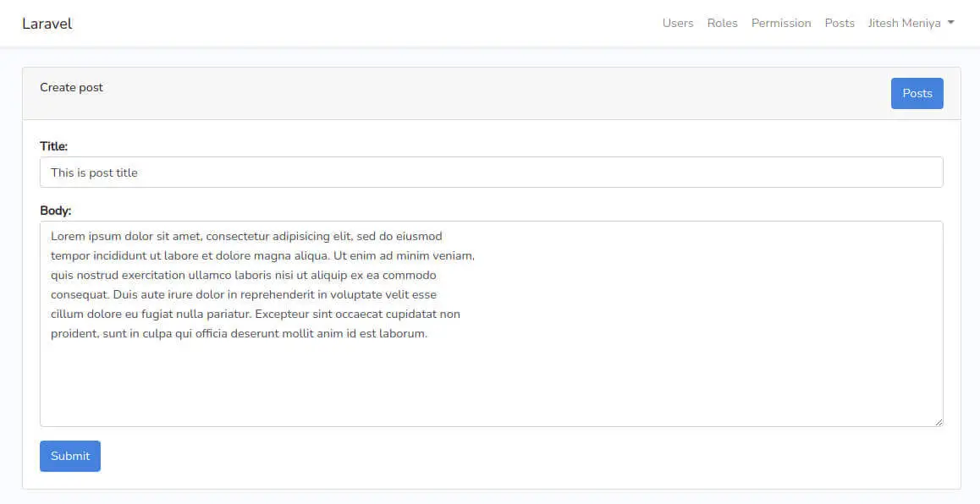Focus the Title input field

tap(491, 173)
